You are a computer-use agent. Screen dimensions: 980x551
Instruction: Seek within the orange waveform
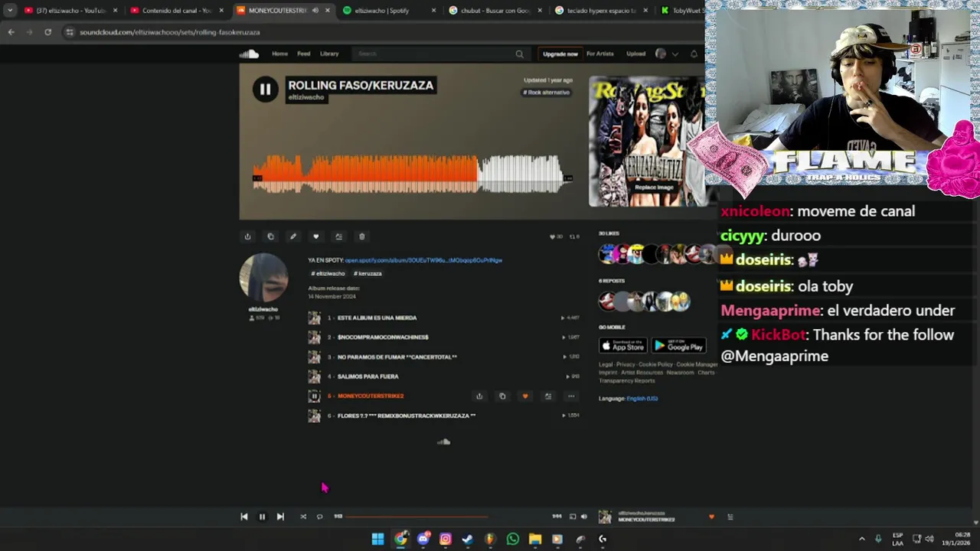point(364,174)
